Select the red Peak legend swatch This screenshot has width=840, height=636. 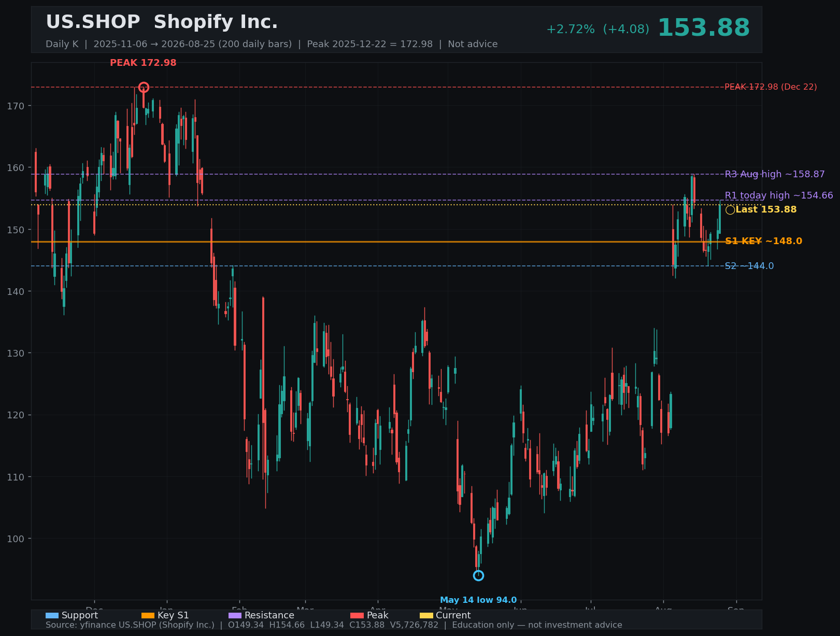pos(357,616)
